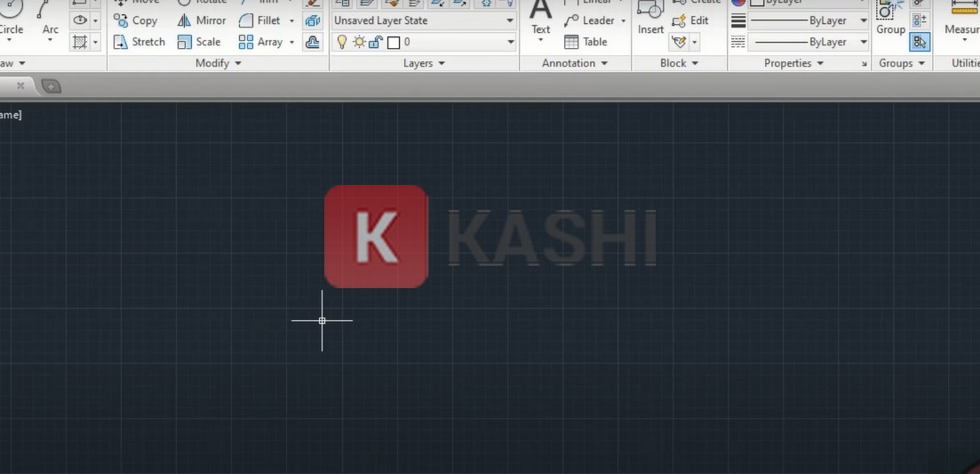
Task: Activate the Fillet command
Action: (x=260, y=20)
